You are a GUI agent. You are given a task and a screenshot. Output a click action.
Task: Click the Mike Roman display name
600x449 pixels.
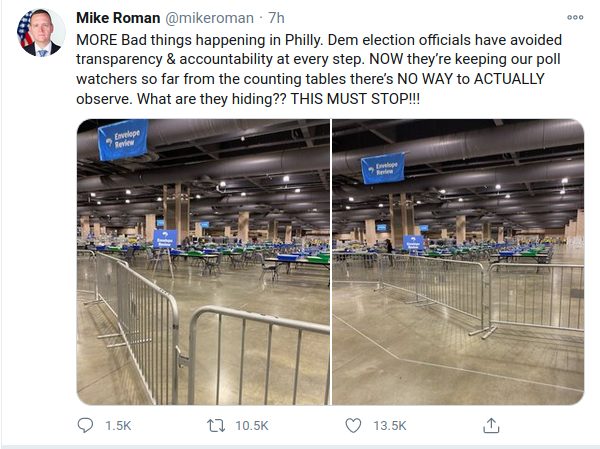click(x=118, y=18)
